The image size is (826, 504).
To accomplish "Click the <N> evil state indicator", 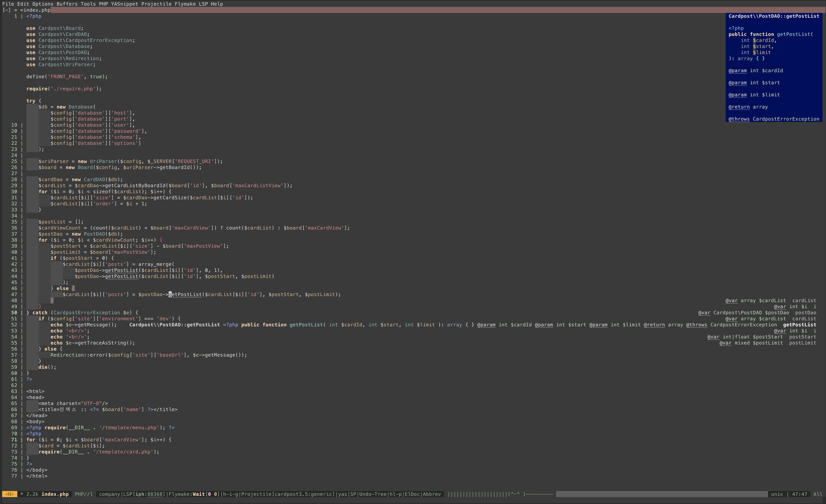I will [9, 494].
